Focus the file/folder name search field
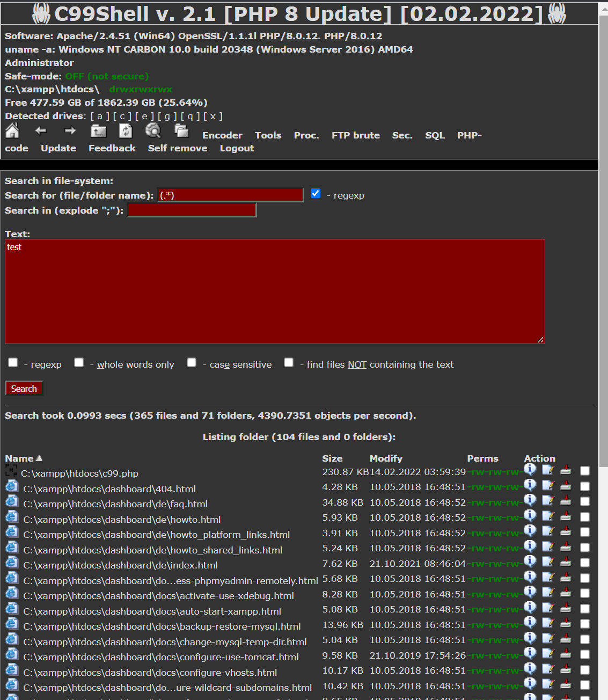Viewport: 608px width, 700px height. pos(230,195)
